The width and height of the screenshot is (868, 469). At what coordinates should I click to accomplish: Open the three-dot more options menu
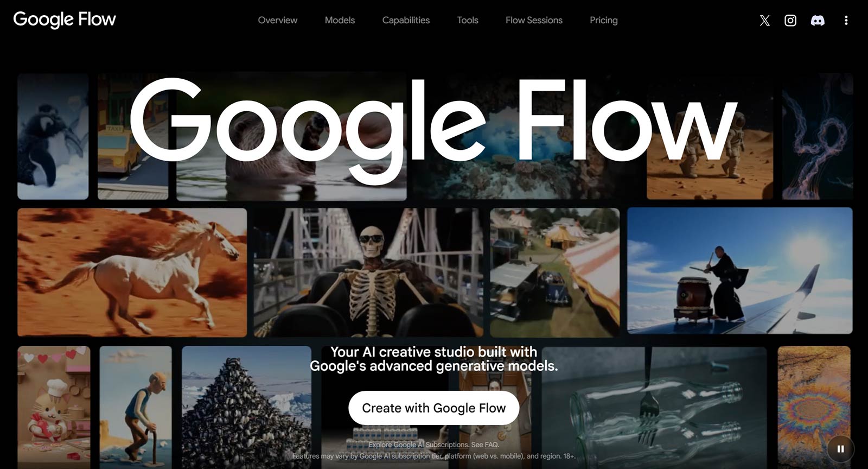click(x=846, y=21)
